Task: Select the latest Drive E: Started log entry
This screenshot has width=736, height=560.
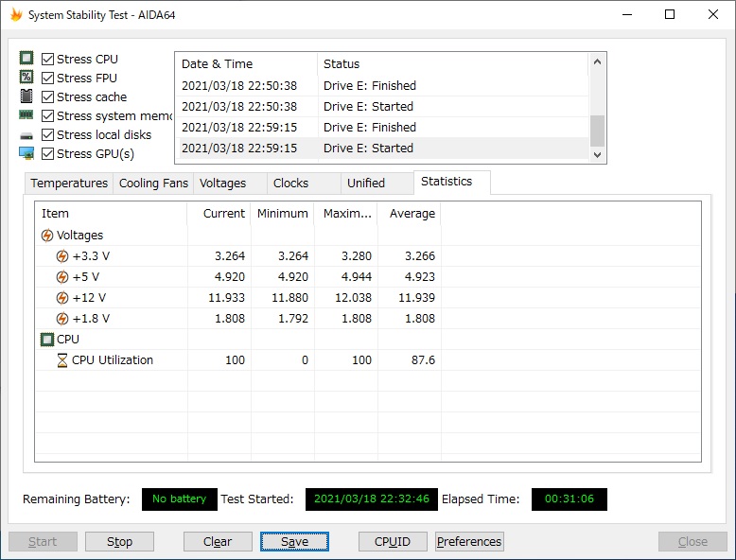Action: [368, 149]
